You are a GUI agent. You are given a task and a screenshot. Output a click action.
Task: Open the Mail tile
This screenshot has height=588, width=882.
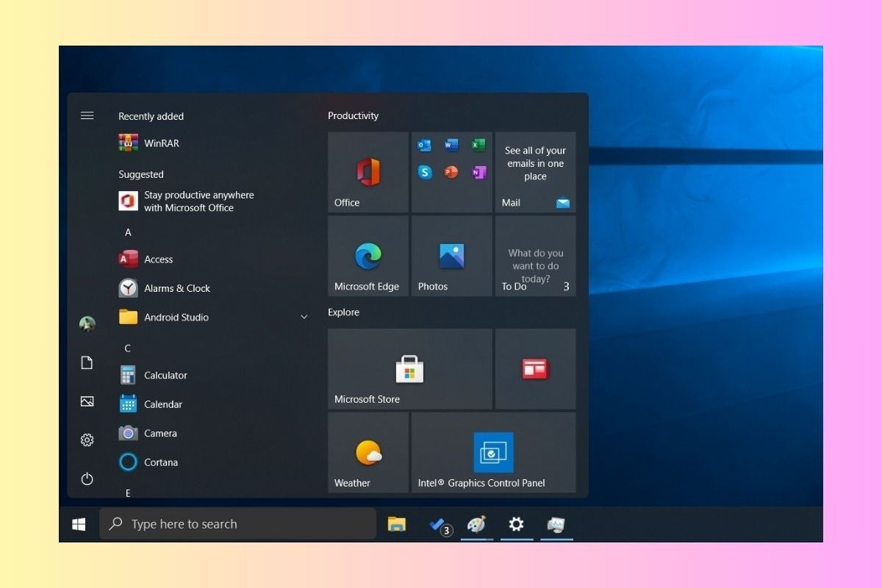tap(536, 173)
